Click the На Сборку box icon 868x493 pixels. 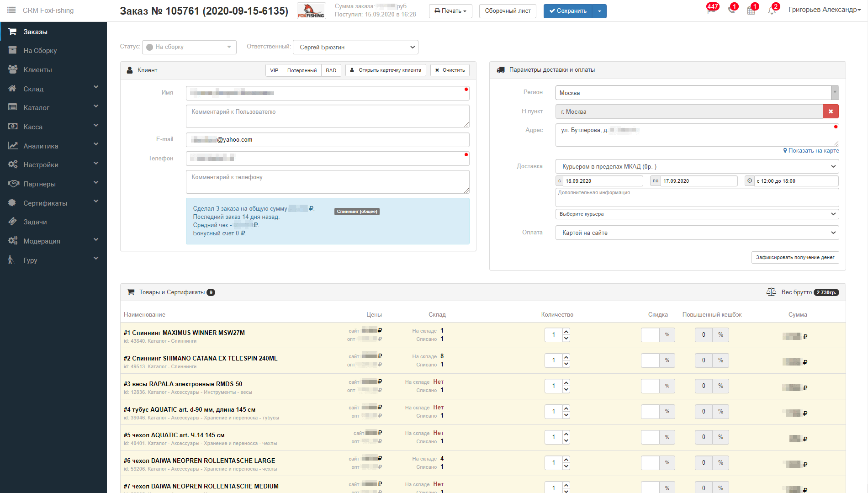coord(12,50)
